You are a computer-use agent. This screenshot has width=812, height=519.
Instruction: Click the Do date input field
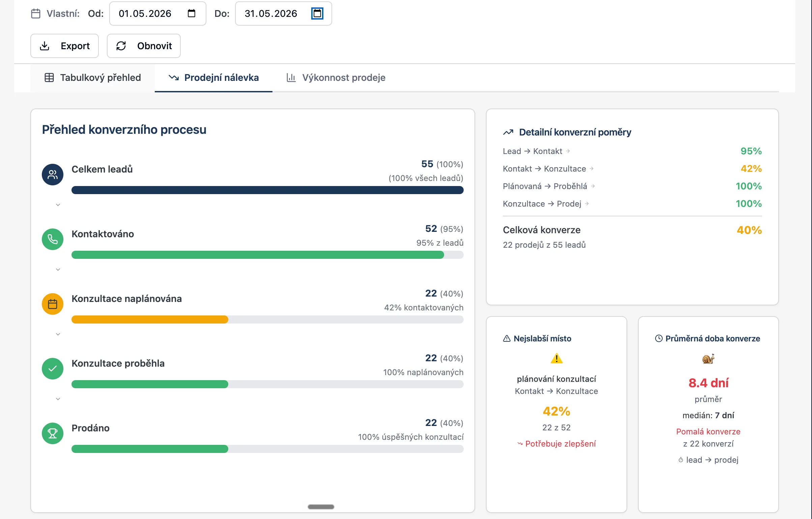tap(284, 13)
